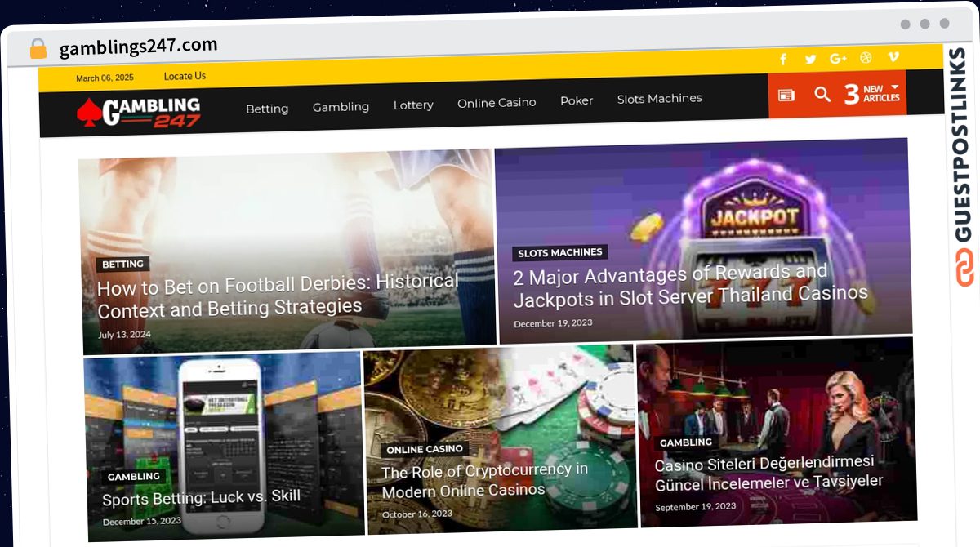The width and height of the screenshot is (980, 547).
Task: Open the Sports Betting: Luck vs. Skill article
Action: pyautogui.click(x=201, y=497)
